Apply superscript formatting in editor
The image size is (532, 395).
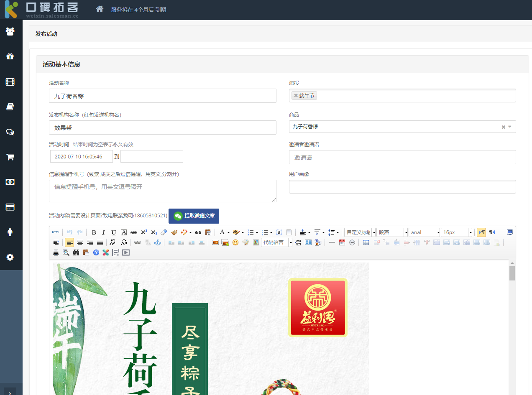[x=144, y=232]
